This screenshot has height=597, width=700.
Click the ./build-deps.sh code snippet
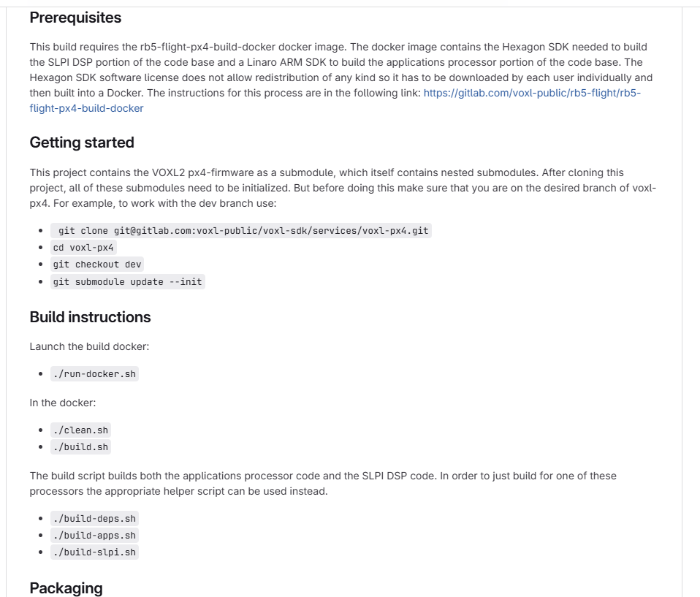click(94, 518)
